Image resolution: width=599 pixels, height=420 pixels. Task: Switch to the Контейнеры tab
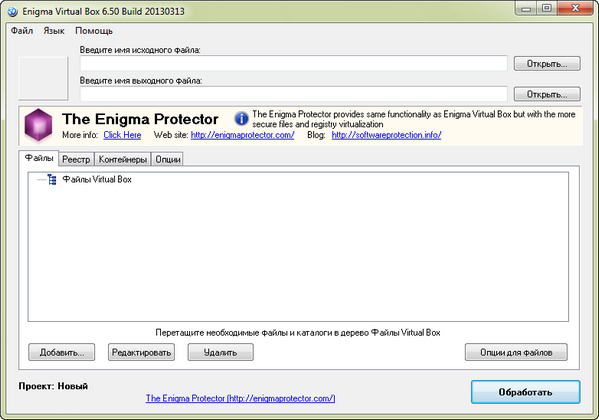[x=123, y=159]
